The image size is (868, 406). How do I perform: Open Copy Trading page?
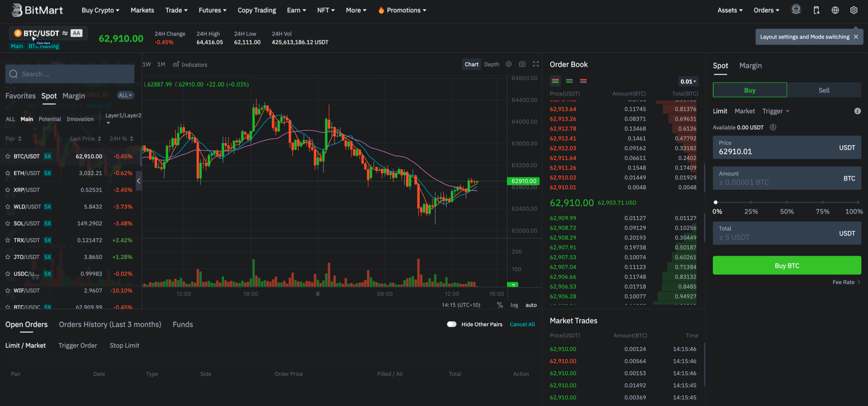[257, 10]
